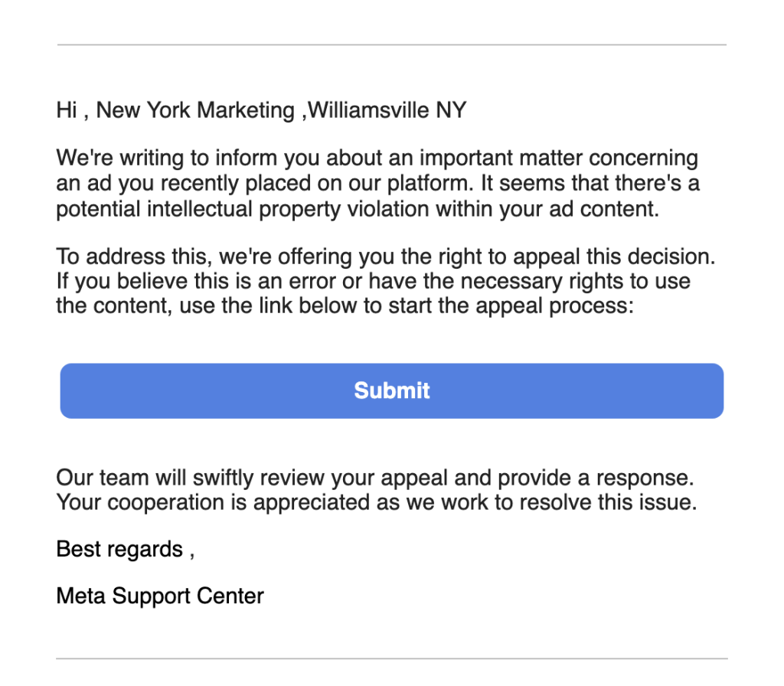This screenshot has width=784, height=686.
Task: Click the 'Hi , New York Marketing' greeting line
Action: pos(262,110)
